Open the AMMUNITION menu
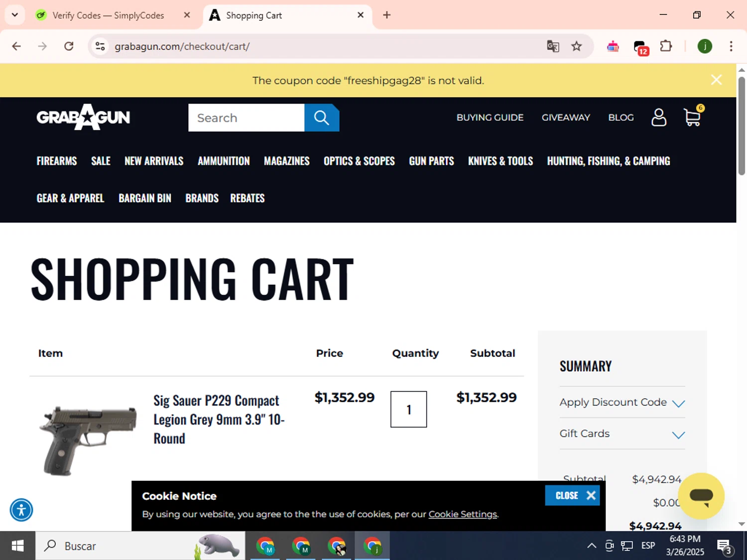 pyautogui.click(x=224, y=161)
